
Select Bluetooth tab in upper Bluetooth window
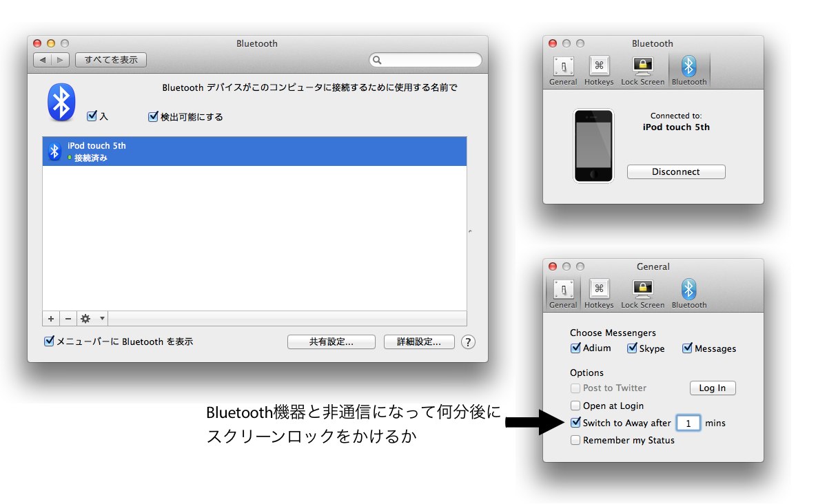click(689, 71)
